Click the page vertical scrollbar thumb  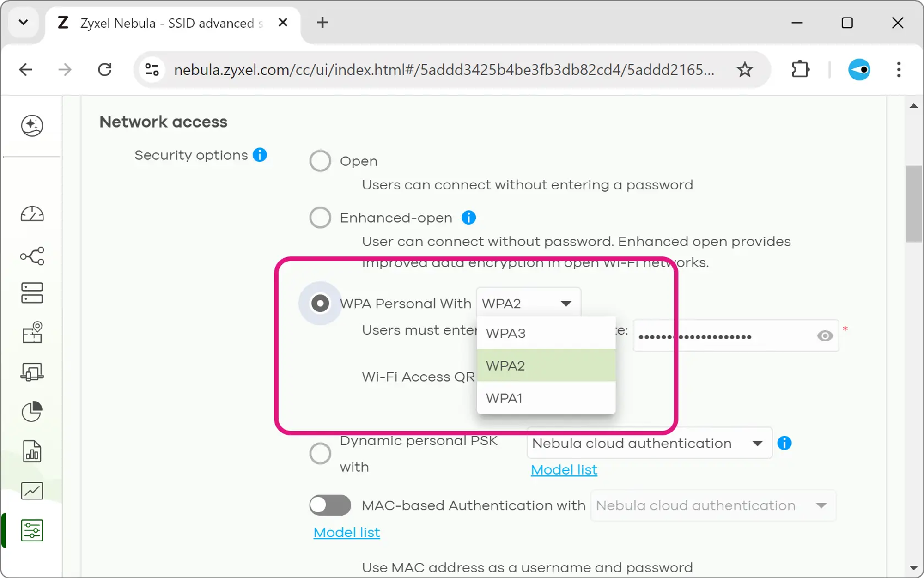(913, 203)
